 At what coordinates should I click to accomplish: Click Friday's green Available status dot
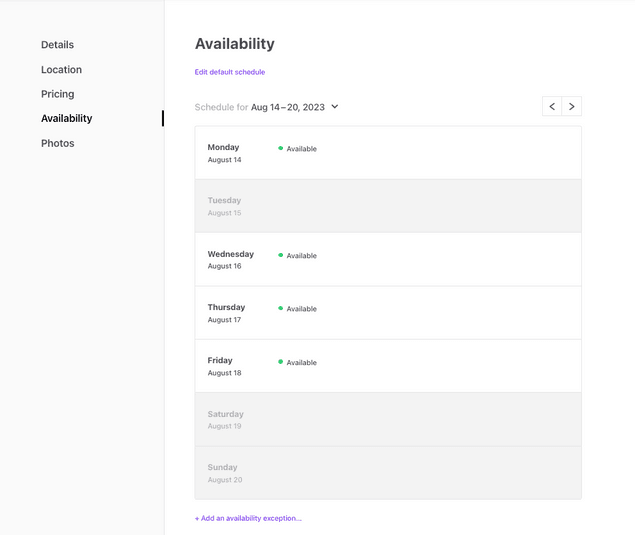coord(281,362)
